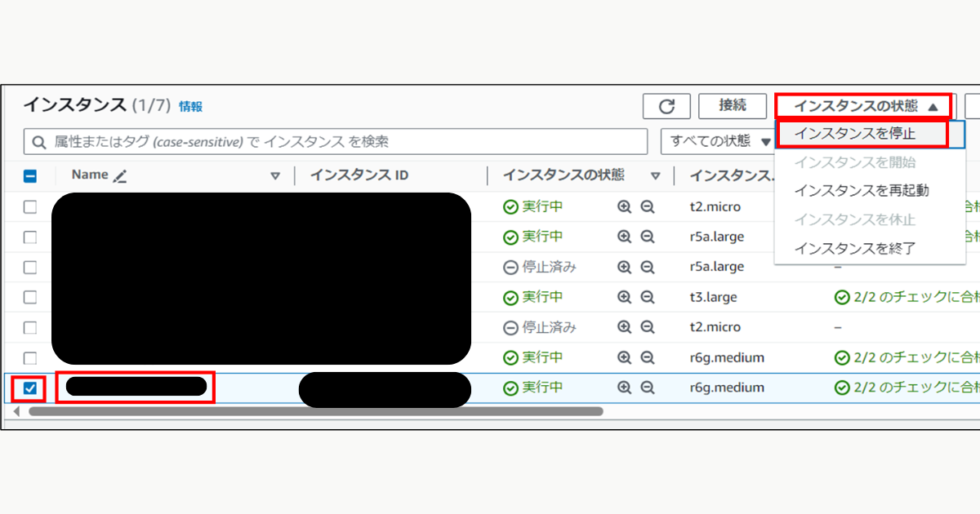Image resolution: width=980 pixels, height=514 pixels.
Task: Click the zoom-in magnifier on the t2.micro running row
Action: [x=624, y=206]
